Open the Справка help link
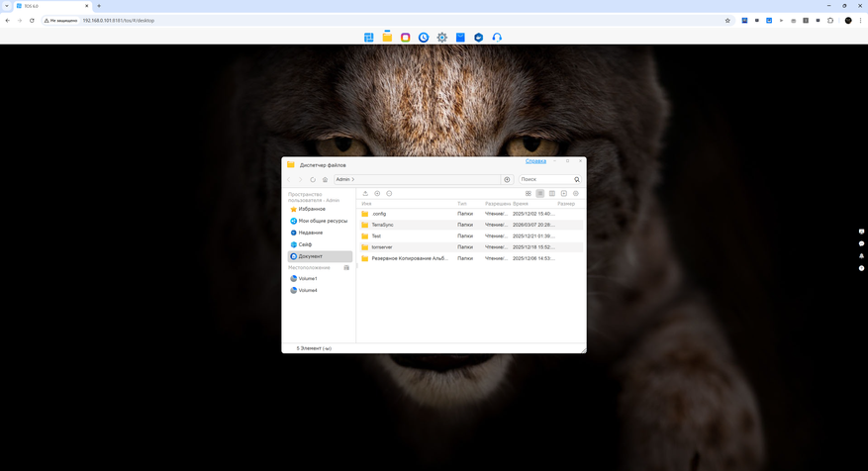Viewport: 868px width, 471px height. [x=535, y=161]
